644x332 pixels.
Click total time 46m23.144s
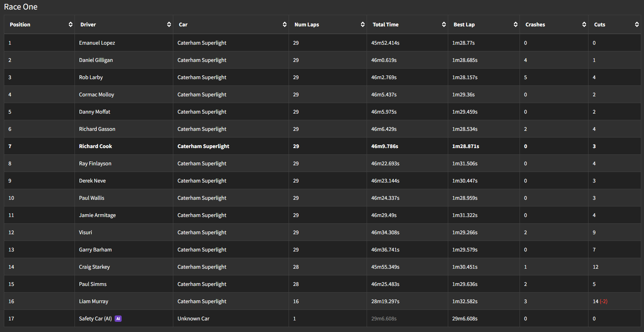[x=385, y=181]
